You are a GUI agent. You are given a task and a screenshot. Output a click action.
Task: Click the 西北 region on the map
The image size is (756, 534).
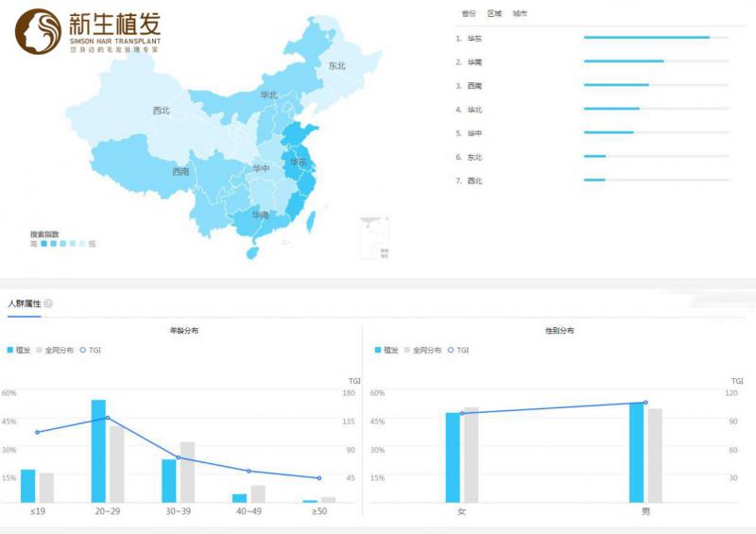pyautogui.click(x=161, y=111)
